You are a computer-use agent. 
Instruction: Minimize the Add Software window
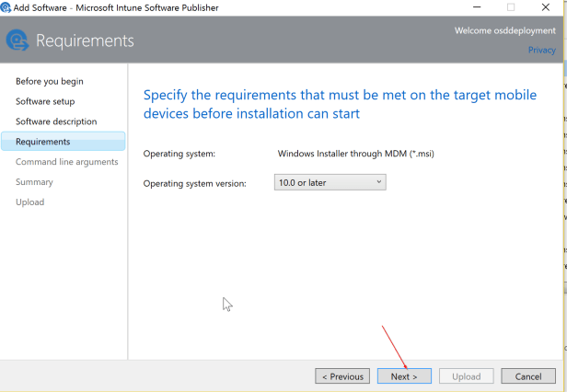coord(477,7)
